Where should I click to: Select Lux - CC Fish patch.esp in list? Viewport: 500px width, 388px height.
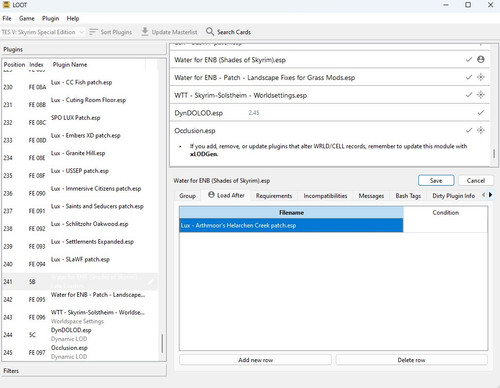(80, 87)
